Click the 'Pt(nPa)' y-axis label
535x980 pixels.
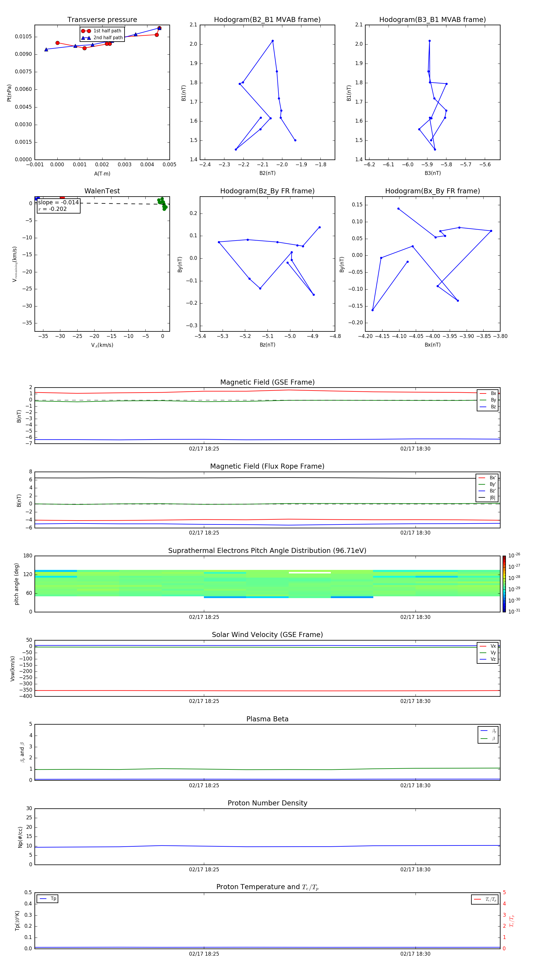coord(9,92)
